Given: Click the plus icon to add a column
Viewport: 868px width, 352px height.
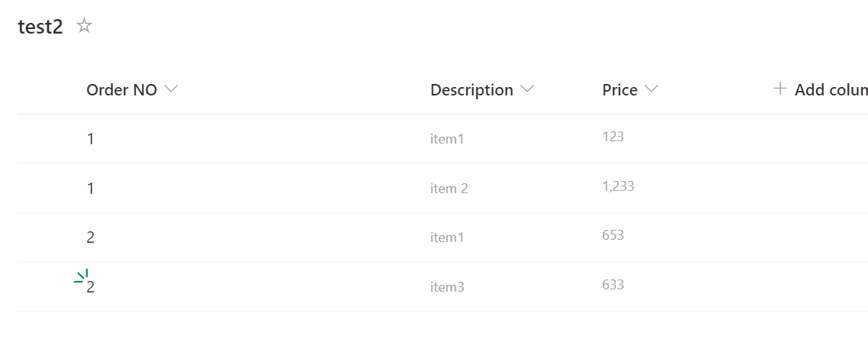Looking at the screenshot, I should [780, 89].
